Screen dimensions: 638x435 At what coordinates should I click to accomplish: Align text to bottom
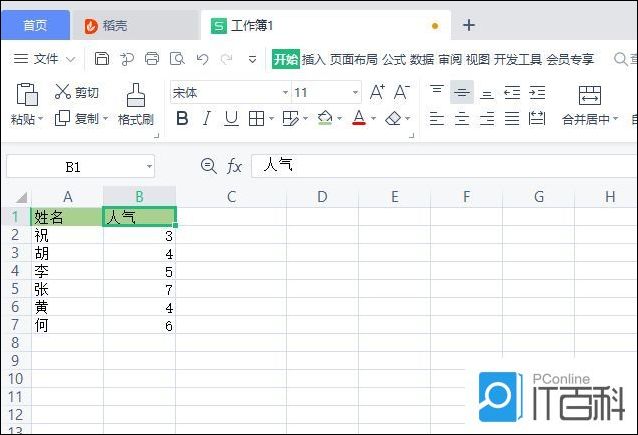pyautogui.click(x=487, y=94)
